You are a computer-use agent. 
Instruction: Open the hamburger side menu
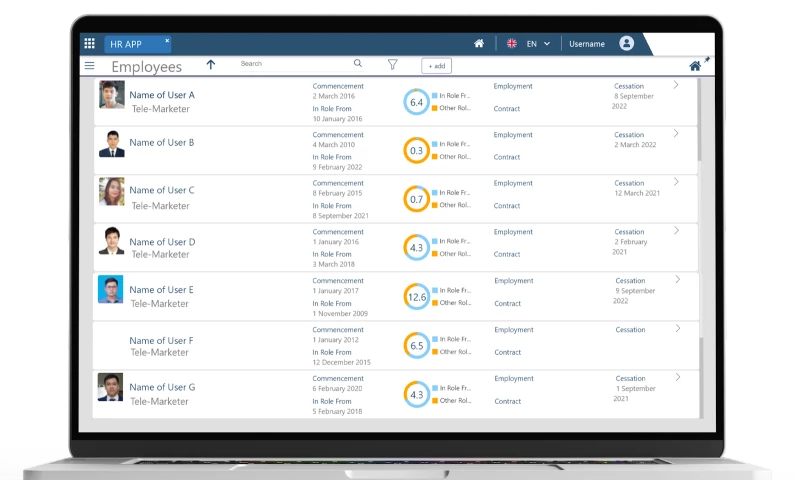pyautogui.click(x=89, y=66)
